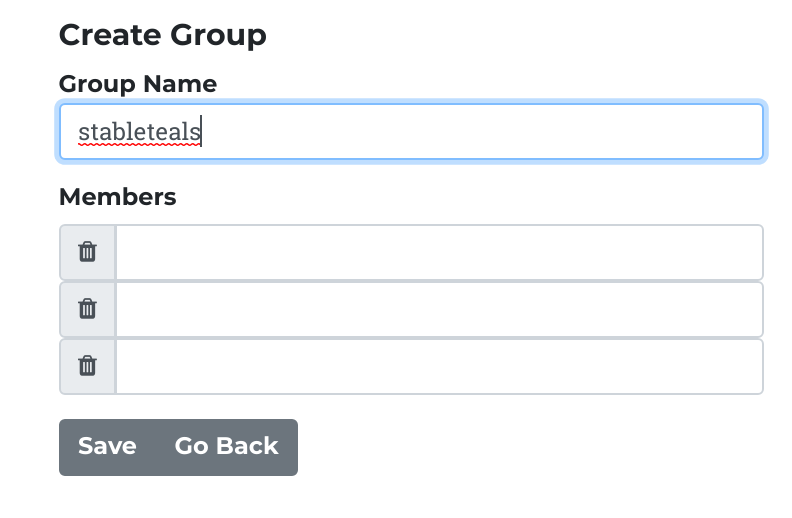792x518 pixels.
Task: Click the Create Group heading
Action: (162, 36)
